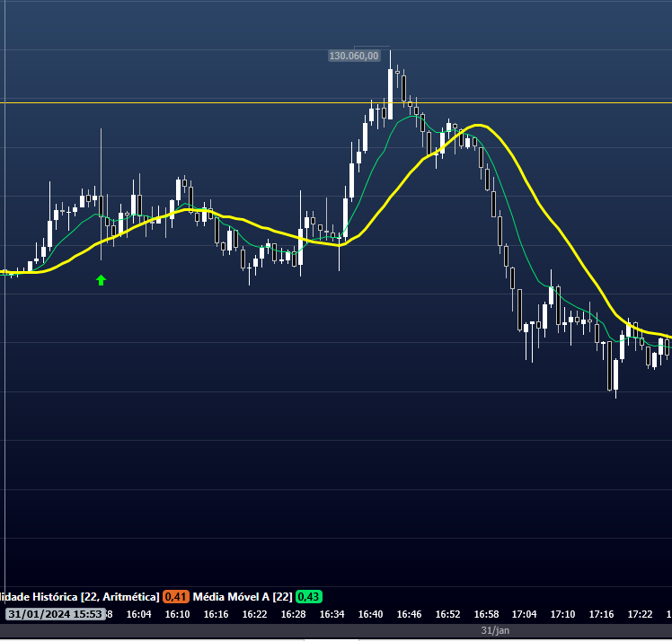The image size is (672, 641).
Task: Click the 17:16 time axis label
Action: point(601,614)
